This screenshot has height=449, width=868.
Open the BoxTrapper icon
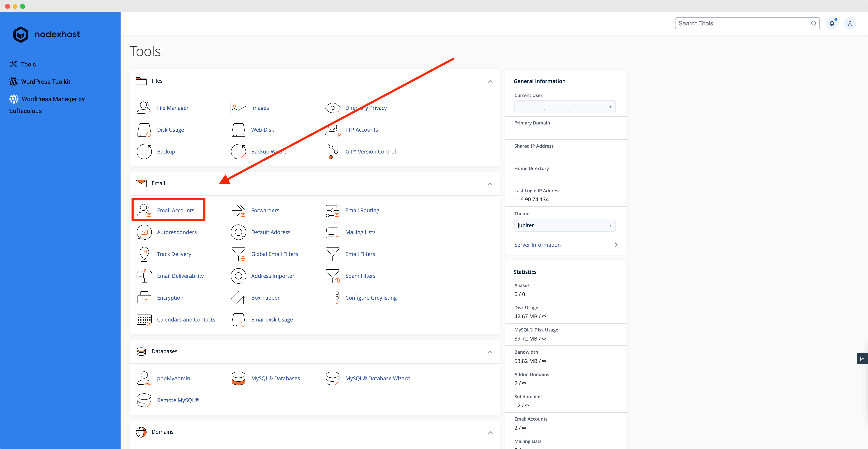pyautogui.click(x=238, y=298)
